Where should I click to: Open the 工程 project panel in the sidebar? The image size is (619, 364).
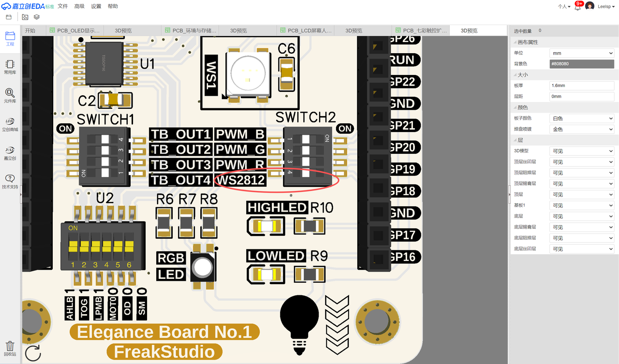10,39
